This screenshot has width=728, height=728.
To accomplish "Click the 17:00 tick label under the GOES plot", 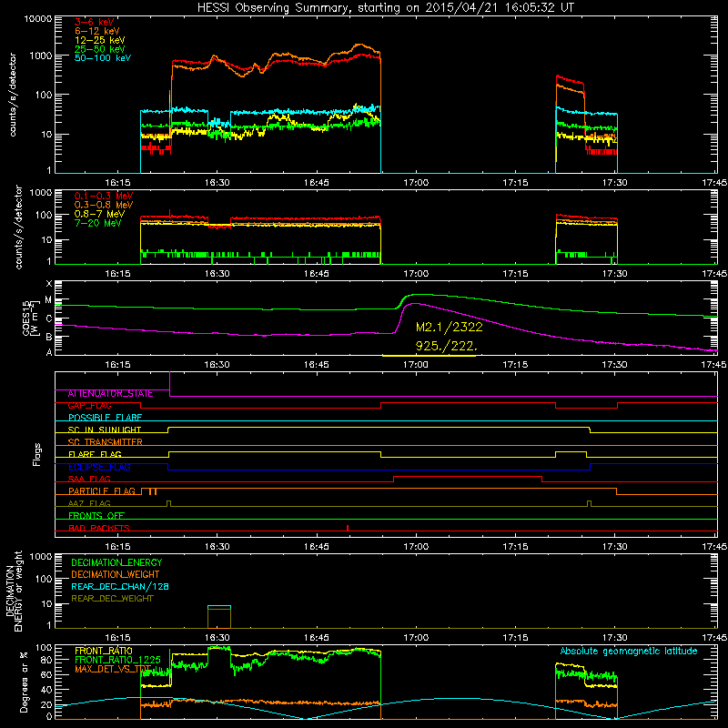I will 416,365.
